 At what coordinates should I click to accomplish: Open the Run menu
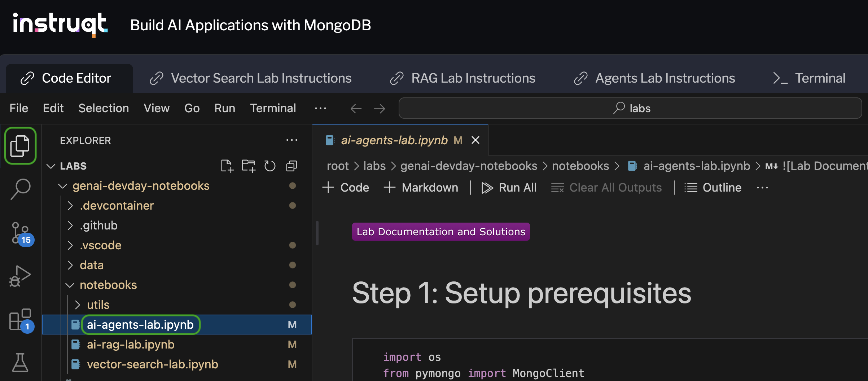pyautogui.click(x=225, y=108)
